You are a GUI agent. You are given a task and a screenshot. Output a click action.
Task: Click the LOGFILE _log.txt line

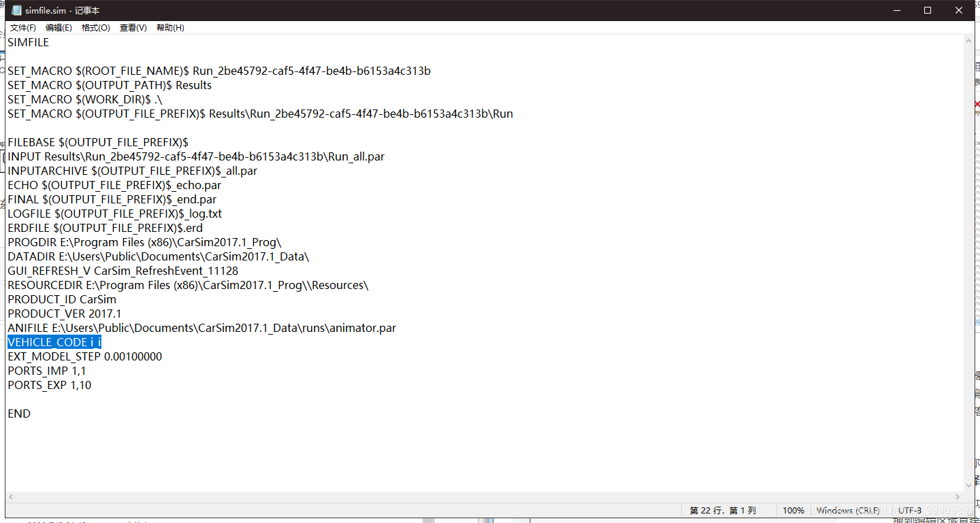[115, 214]
